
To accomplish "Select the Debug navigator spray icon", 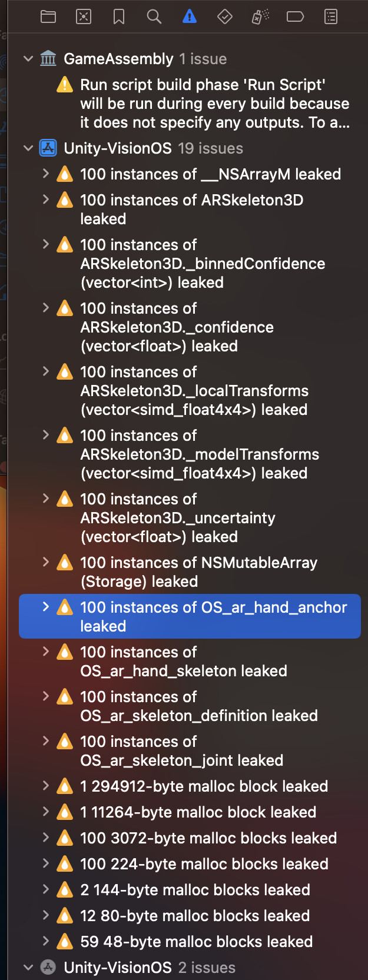I will [260, 16].
